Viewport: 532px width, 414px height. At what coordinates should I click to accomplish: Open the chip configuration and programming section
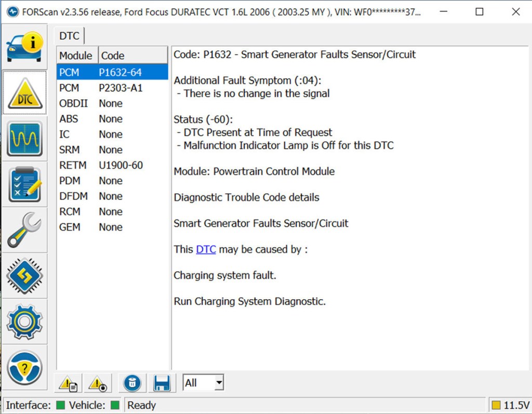coord(24,275)
